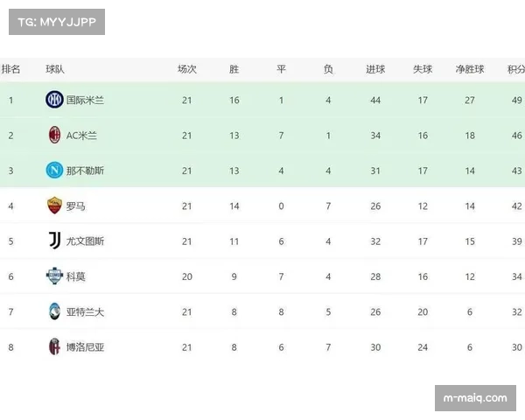Click the Roma club crest
525x420 pixels.
(54, 206)
